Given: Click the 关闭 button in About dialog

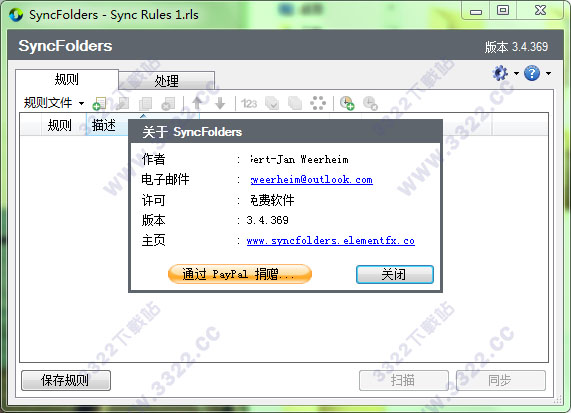Looking at the screenshot, I should (x=395, y=274).
